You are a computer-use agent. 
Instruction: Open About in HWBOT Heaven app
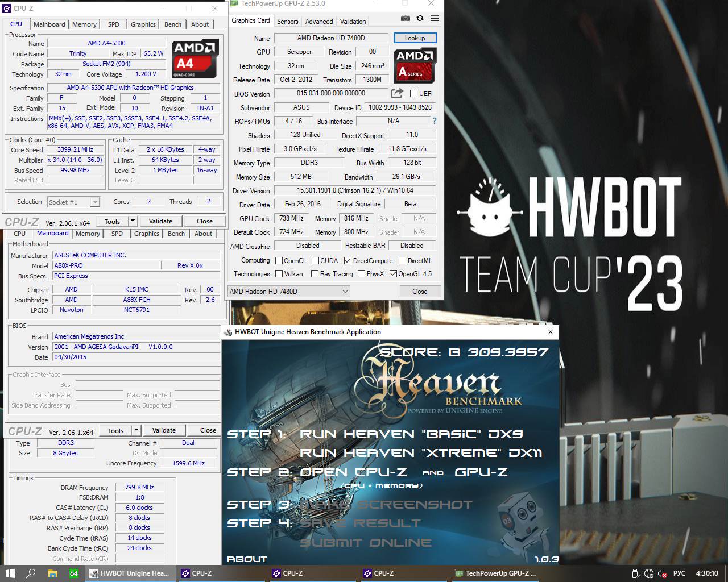coord(247,559)
